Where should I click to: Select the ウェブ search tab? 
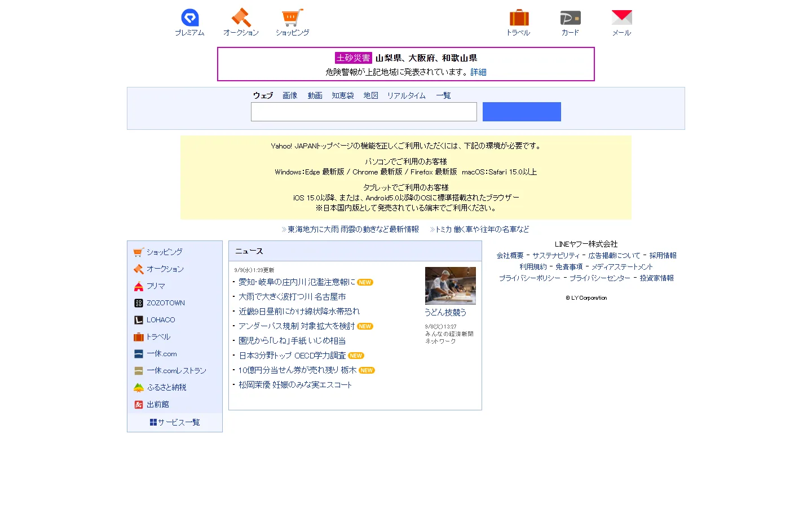pyautogui.click(x=263, y=95)
